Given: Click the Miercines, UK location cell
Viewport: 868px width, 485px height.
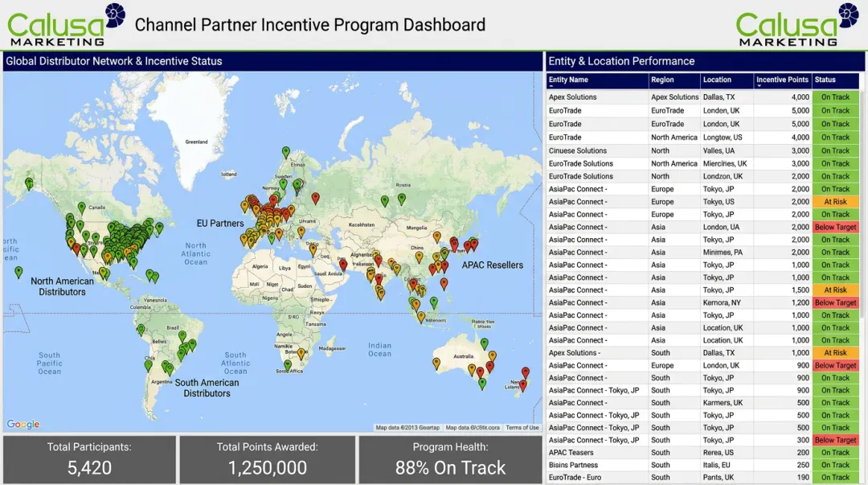Looking at the screenshot, I should click(725, 163).
